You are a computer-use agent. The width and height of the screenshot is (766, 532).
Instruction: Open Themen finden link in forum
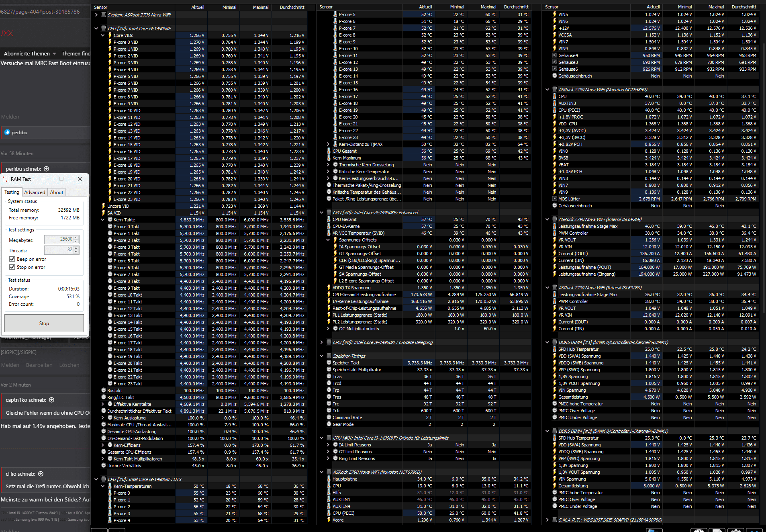click(76, 53)
